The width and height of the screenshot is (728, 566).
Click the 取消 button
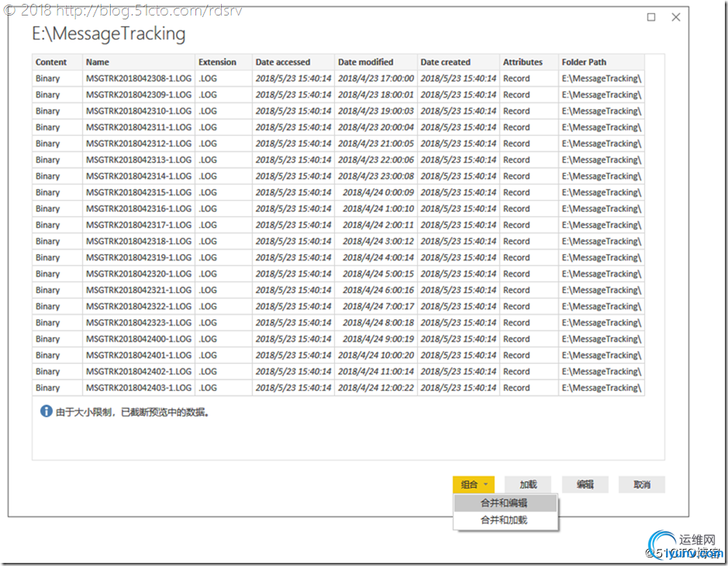pos(642,485)
